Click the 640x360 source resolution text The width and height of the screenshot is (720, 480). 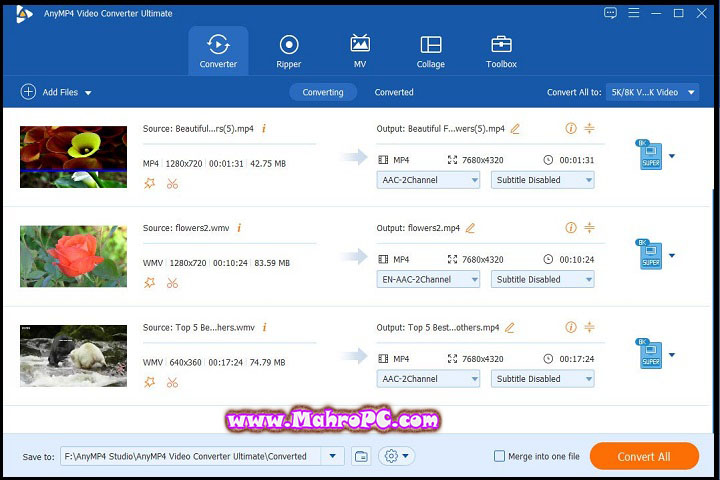[x=186, y=362]
